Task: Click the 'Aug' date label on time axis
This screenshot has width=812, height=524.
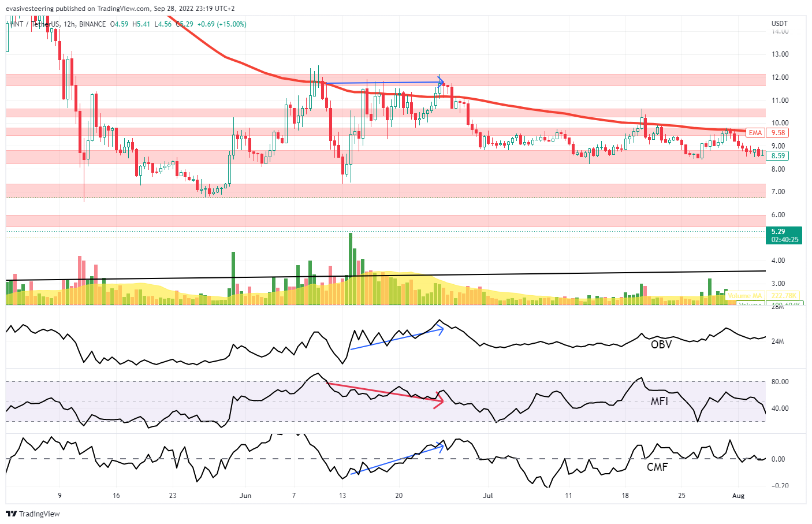Action: (738, 496)
